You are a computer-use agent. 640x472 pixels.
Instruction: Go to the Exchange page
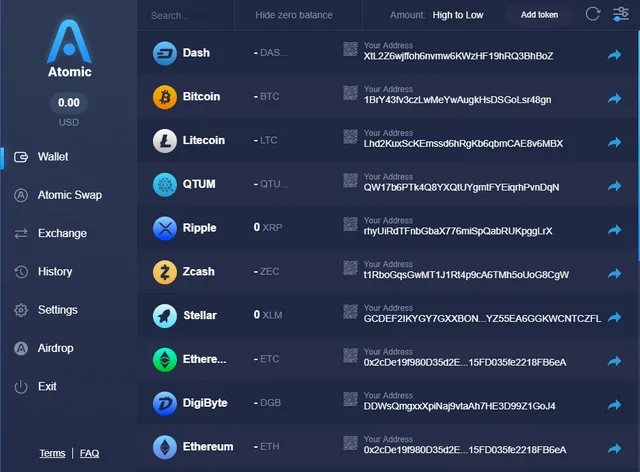(50, 234)
